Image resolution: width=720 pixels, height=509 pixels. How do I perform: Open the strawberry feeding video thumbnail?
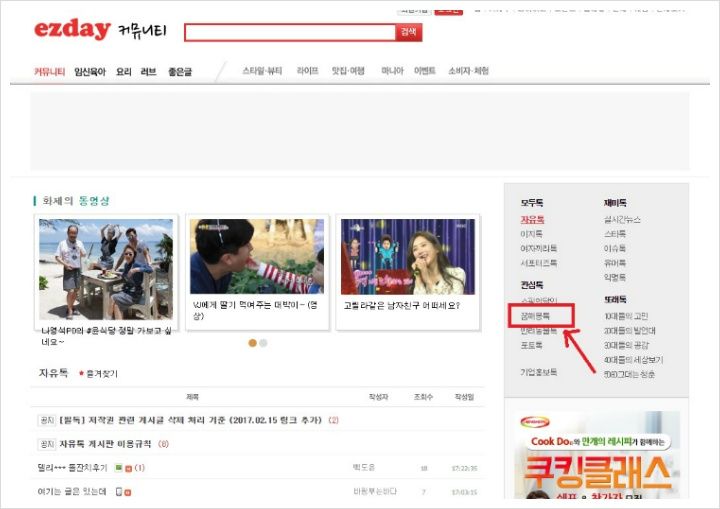(257, 256)
